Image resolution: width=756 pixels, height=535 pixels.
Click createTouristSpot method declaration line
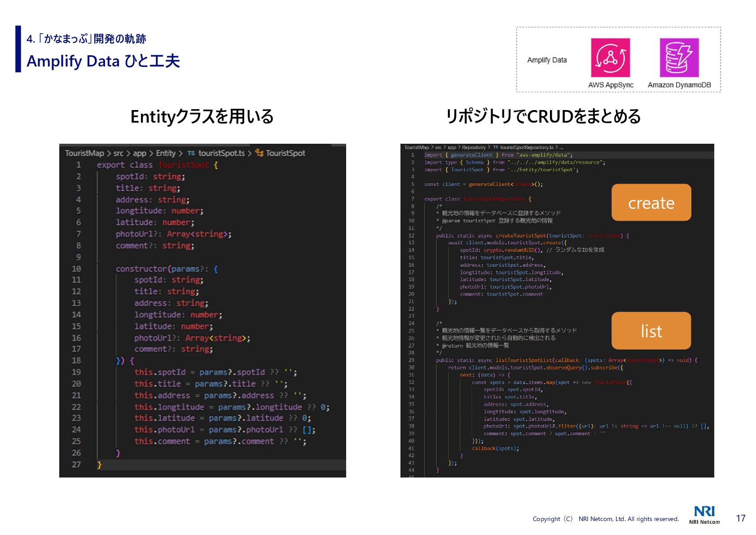click(532, 235)
